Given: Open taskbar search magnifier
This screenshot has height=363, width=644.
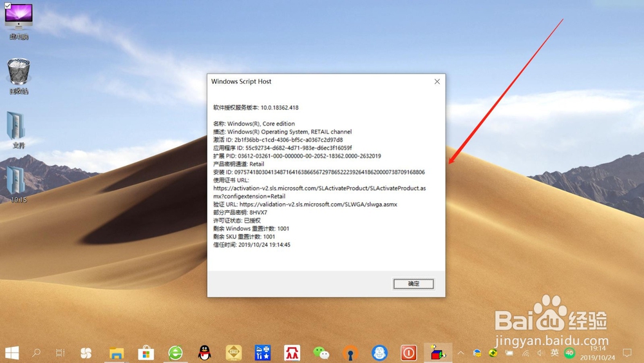Looking at the screenshot, I should (x=36, y=353).
